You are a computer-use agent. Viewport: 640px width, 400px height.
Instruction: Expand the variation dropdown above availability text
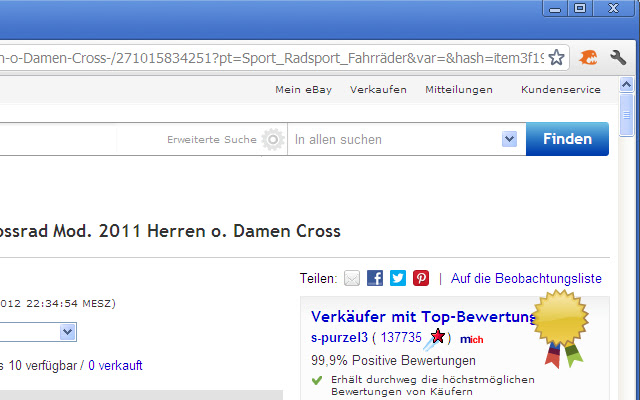[x=67, y=332]
